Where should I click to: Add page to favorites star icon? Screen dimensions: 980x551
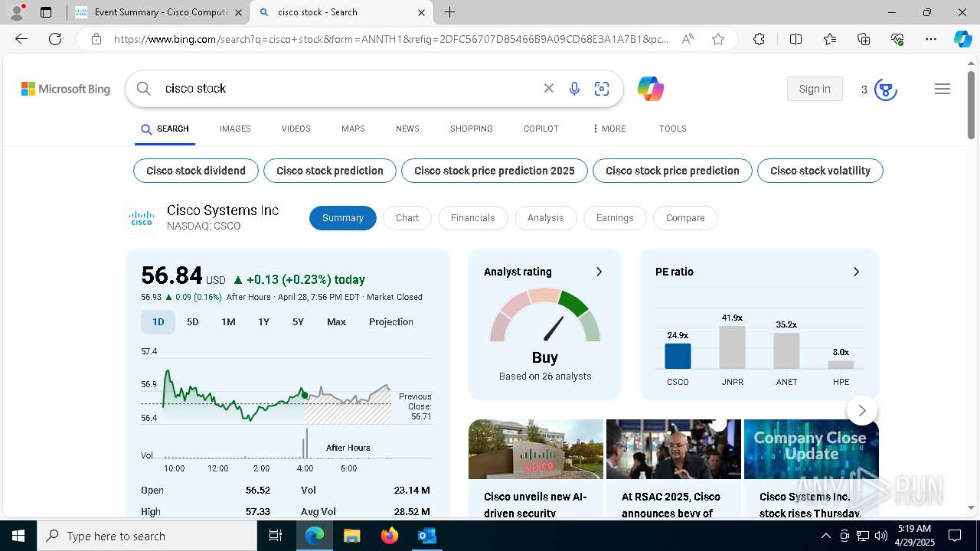[x=718, y=39]
